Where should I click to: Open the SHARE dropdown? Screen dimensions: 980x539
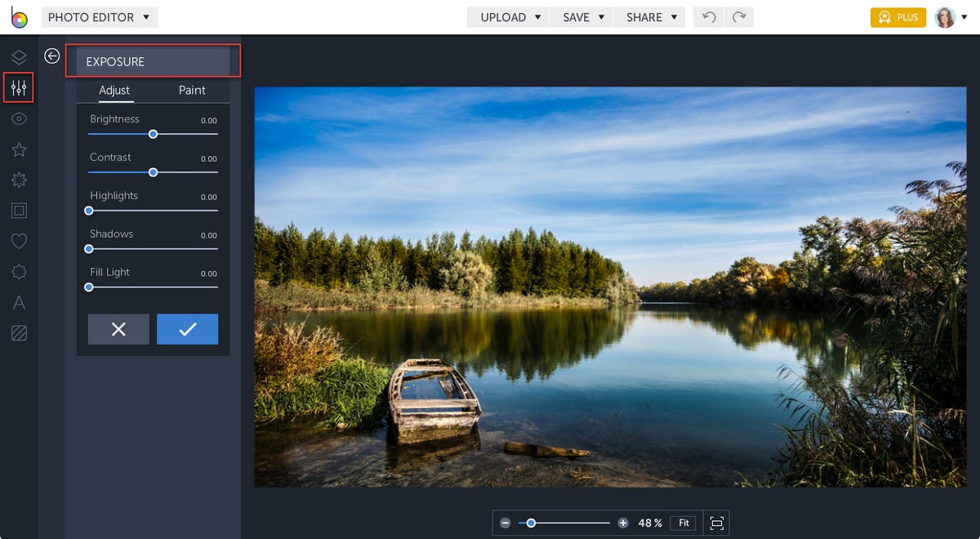coord(649,16)
